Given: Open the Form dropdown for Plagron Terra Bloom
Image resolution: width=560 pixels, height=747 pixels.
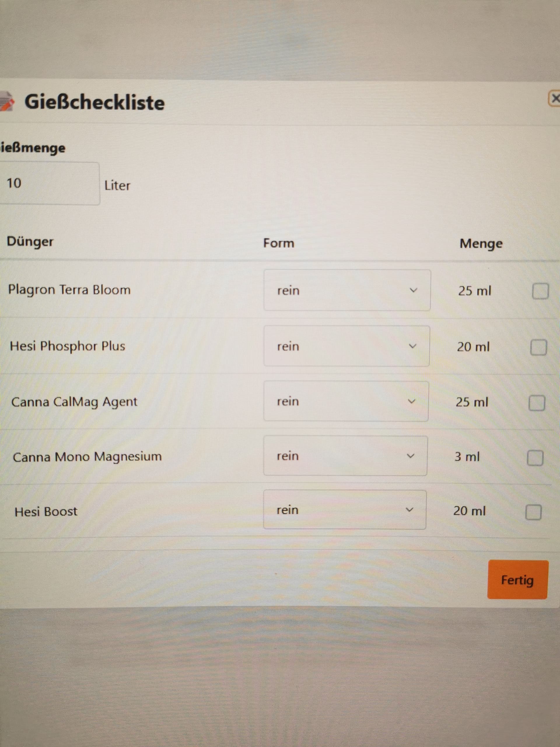Looking at the screenshot, I should point(347,290).
